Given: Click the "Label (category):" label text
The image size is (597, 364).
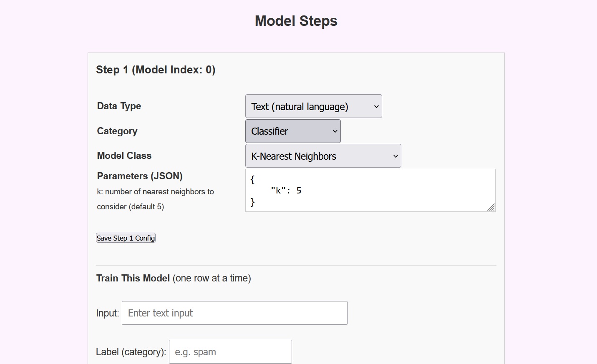Looking at the screenshot, I should point(131,352).
